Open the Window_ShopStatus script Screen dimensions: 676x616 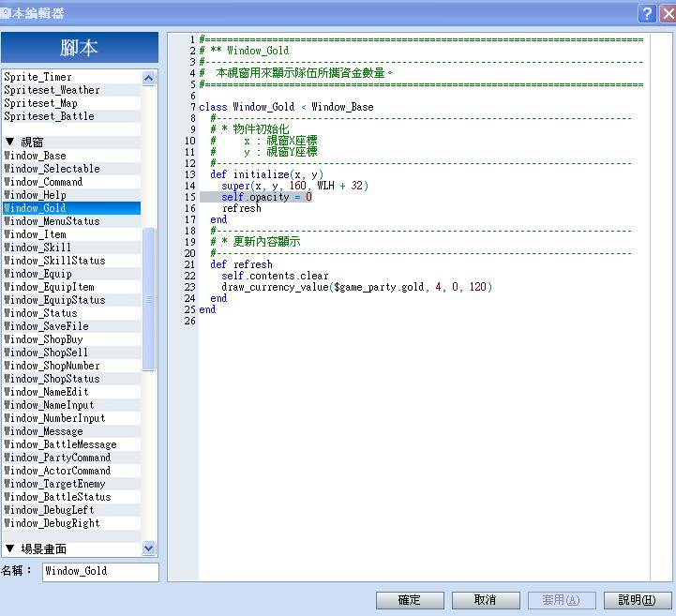(x=71, y=379)
